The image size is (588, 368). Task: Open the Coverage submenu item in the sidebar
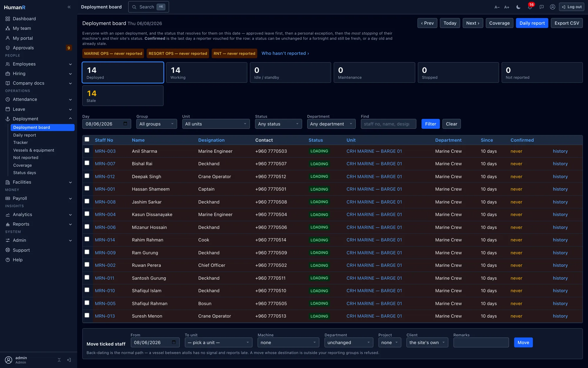[x=22, y=165]
